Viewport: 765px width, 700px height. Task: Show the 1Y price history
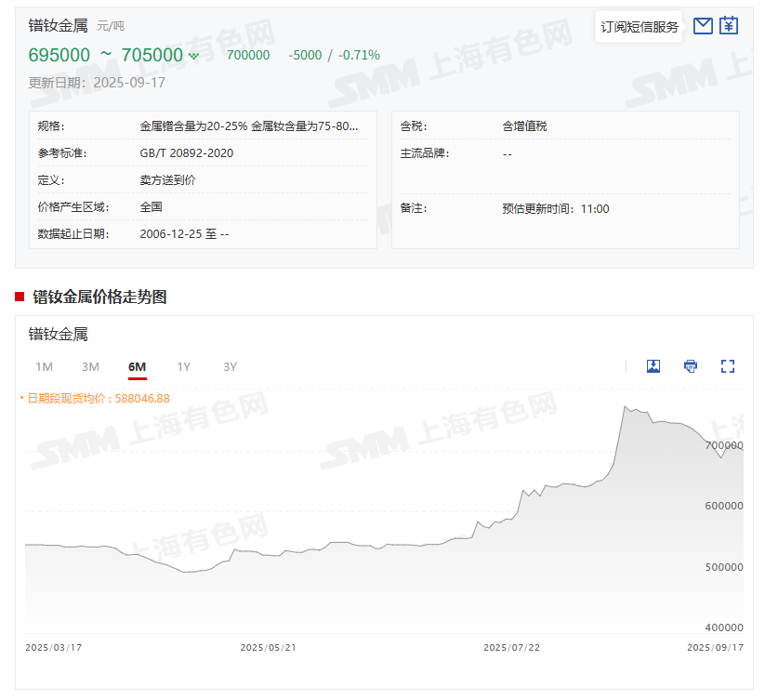click(184, 367)
